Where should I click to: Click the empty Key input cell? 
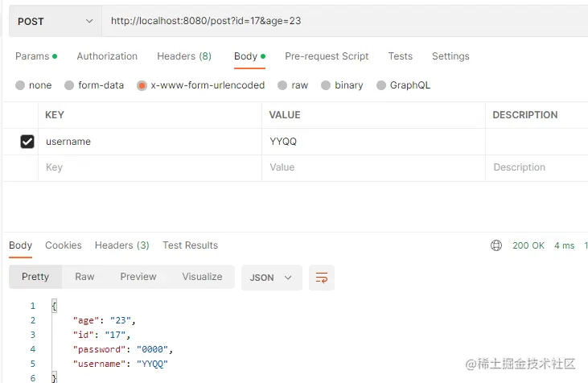pyautogui.click(x=150, y=167)
